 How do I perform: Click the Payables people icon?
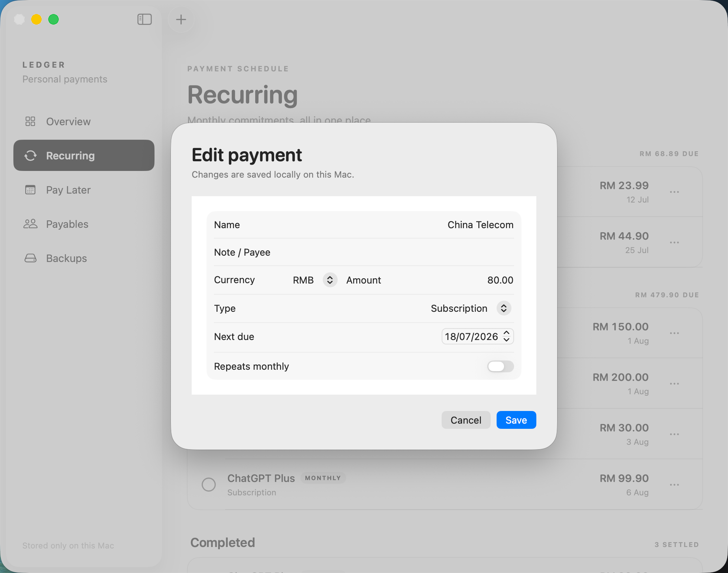[x=30, y=224]
